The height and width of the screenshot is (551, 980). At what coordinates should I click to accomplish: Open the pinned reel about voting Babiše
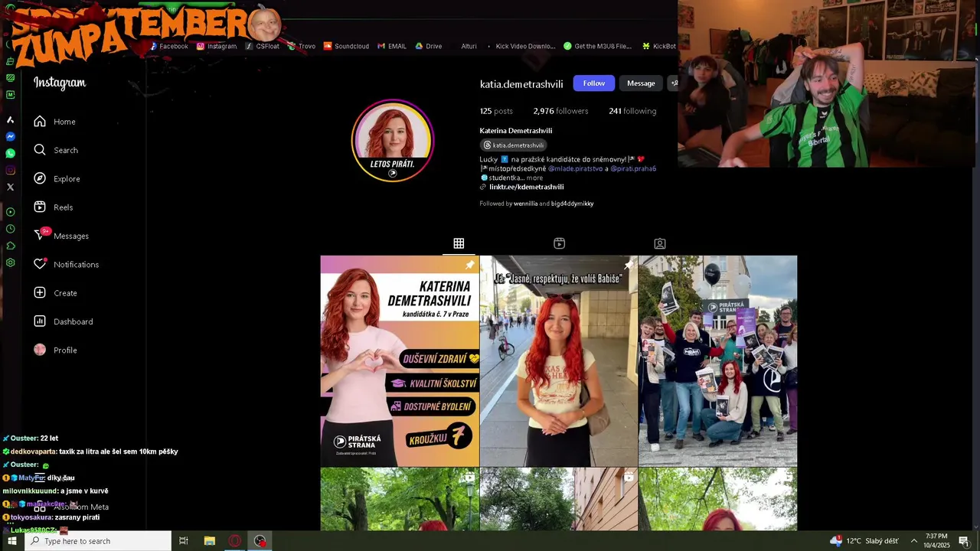click(559, 361)
